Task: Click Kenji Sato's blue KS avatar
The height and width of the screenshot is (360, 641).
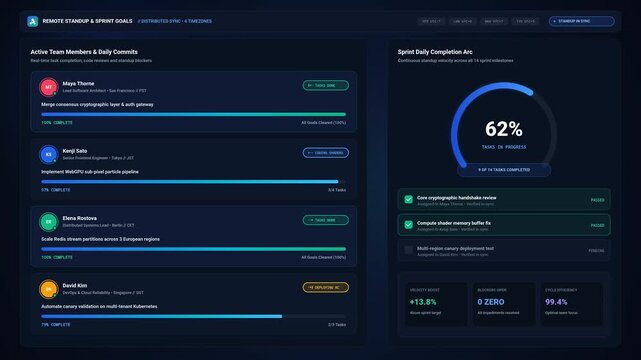Action: pos(48,154)
